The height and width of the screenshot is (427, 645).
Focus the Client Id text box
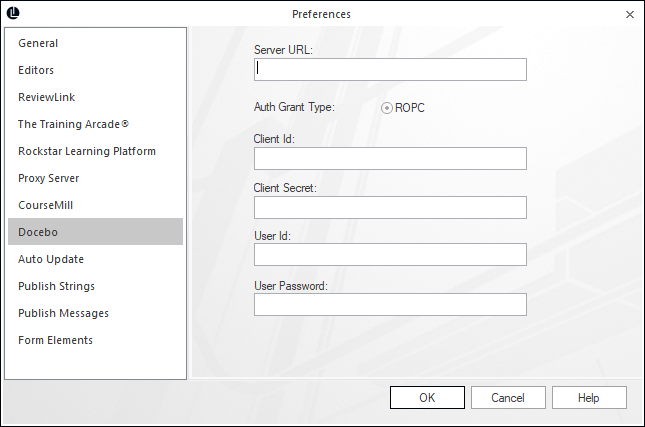390,159
